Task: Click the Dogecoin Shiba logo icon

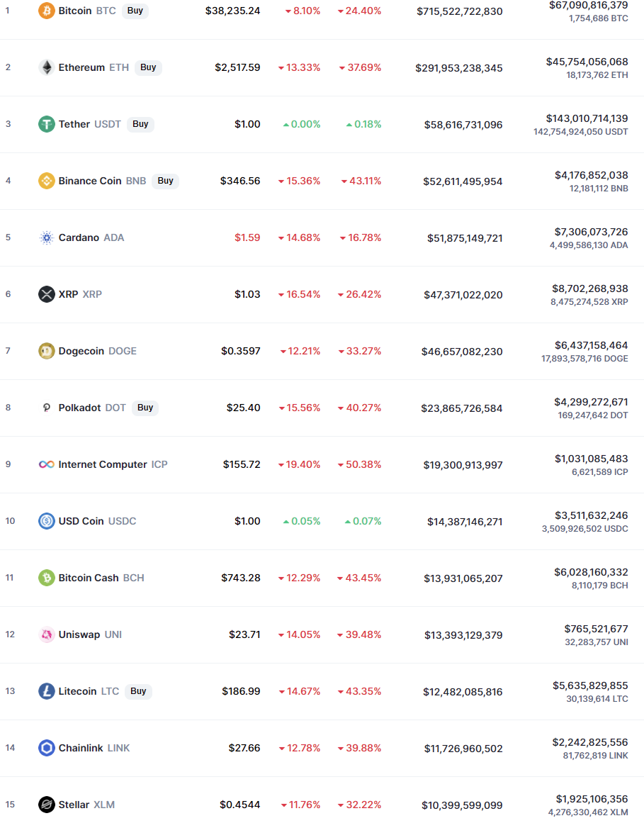Action: point(46,351)
